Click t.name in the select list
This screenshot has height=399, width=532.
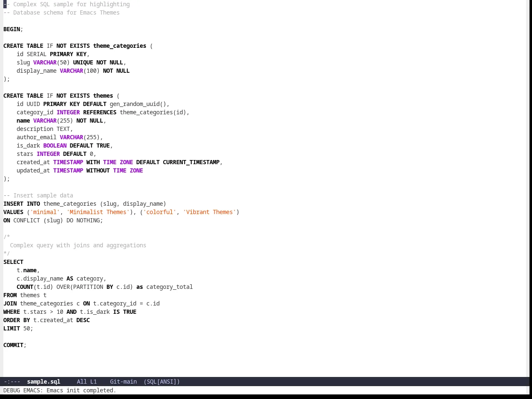coord(27,270)
